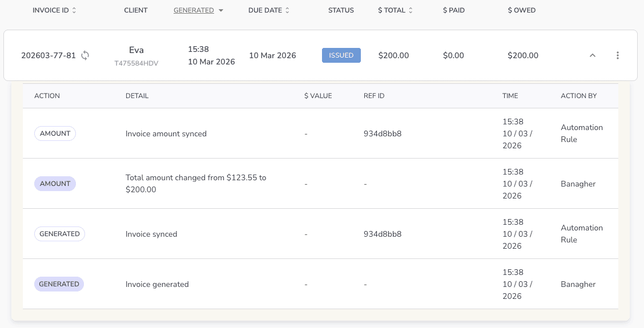Click the Status column header
Viewport: 644px width, 328px height.
point(341,10)
